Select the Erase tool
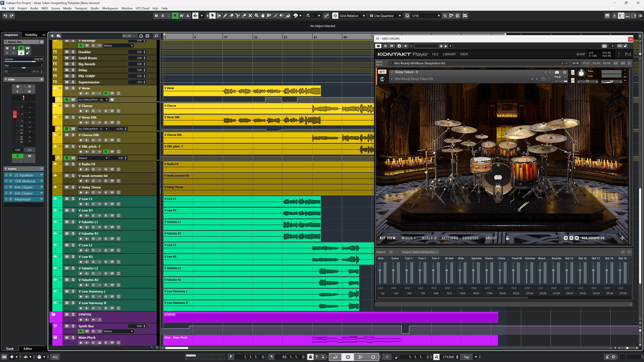The width and height of the screenshot is (644, 362). [x=231, y=16]
